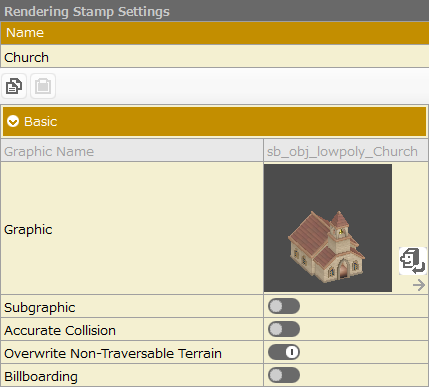Click the gray arrow beside the graphic

[419, 285]
